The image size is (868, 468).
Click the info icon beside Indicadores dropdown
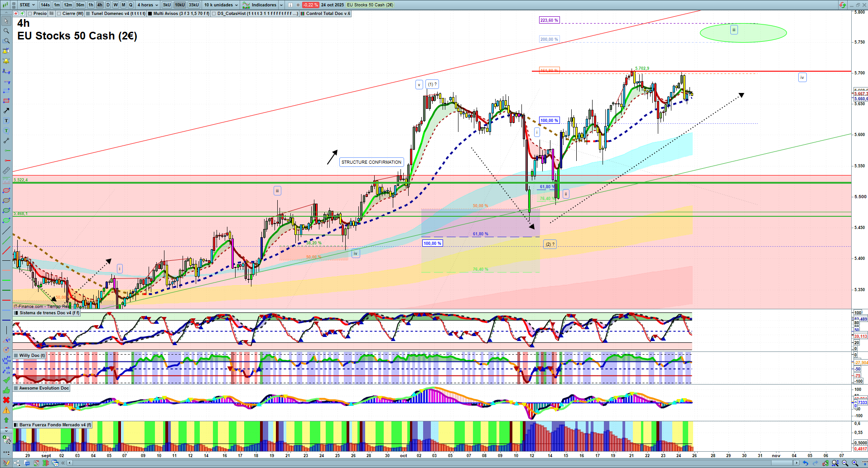click(289, 5)
